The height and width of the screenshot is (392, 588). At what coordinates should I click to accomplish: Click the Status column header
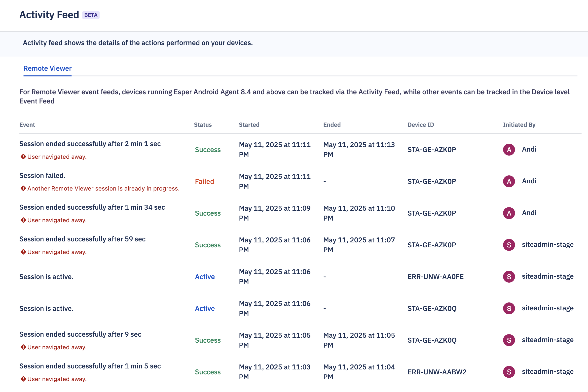click(x=203, y=125)
